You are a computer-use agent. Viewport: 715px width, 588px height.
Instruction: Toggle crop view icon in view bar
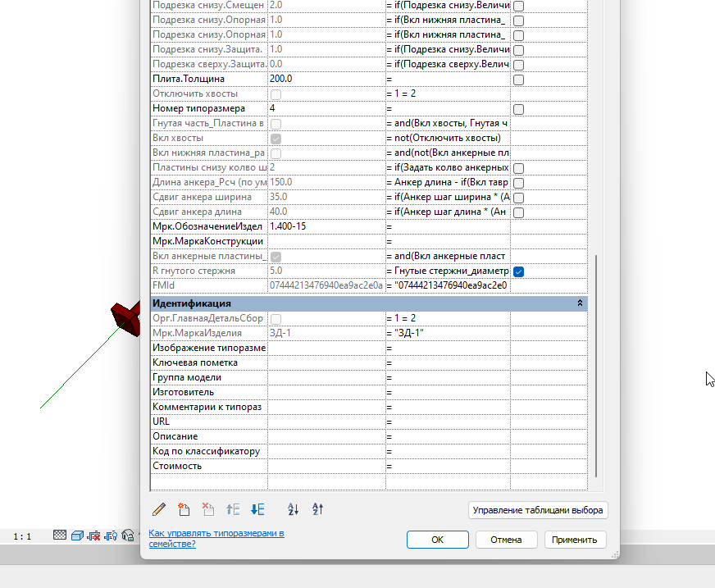coord(94,535)
